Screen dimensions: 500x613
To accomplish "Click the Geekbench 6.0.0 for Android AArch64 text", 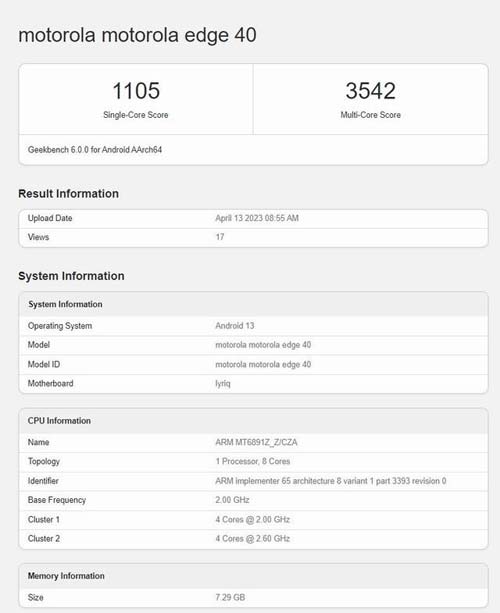I will [x=95, y=150].
